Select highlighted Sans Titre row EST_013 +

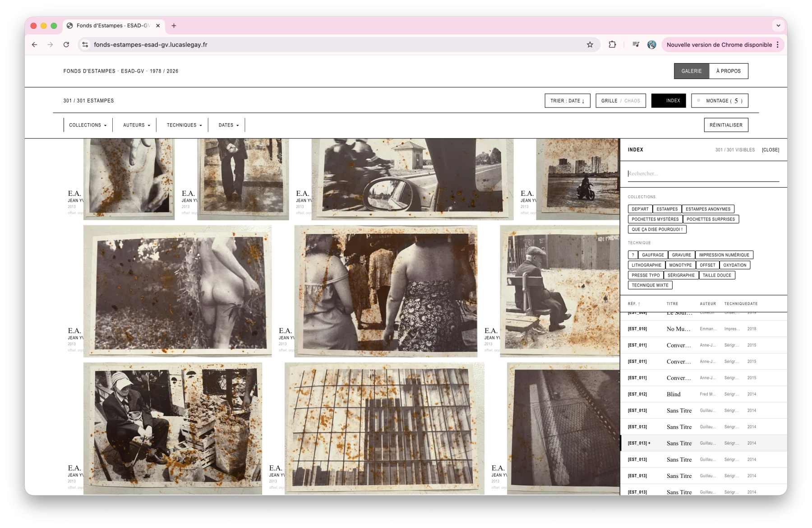pyautogui.click(x=704, y=443)
